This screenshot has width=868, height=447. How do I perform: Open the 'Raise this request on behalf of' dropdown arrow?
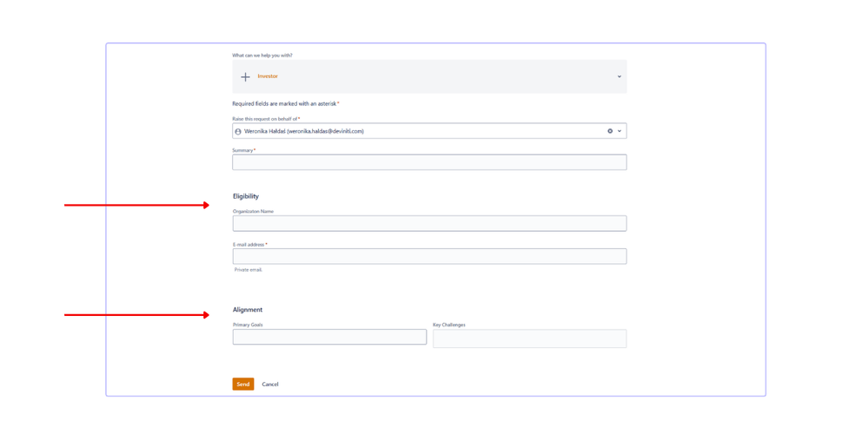click(620, 131)
